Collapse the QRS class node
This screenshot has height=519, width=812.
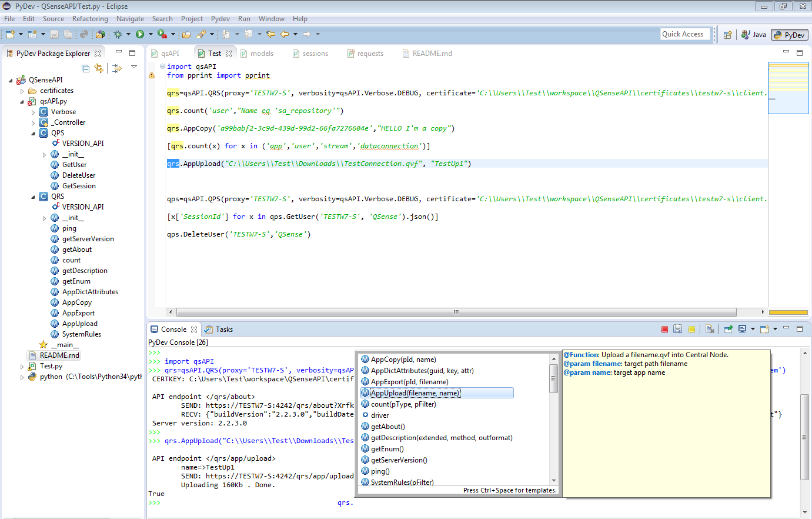[33, 197]
